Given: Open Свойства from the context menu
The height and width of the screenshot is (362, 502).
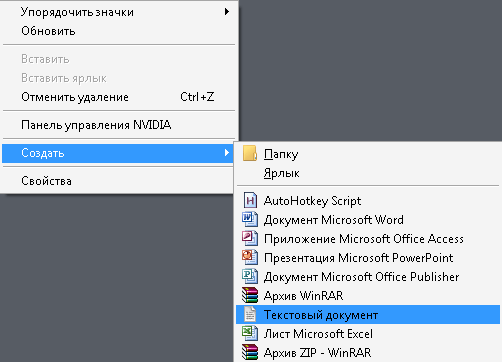Looking at the screenshot, I should point(118,181).
